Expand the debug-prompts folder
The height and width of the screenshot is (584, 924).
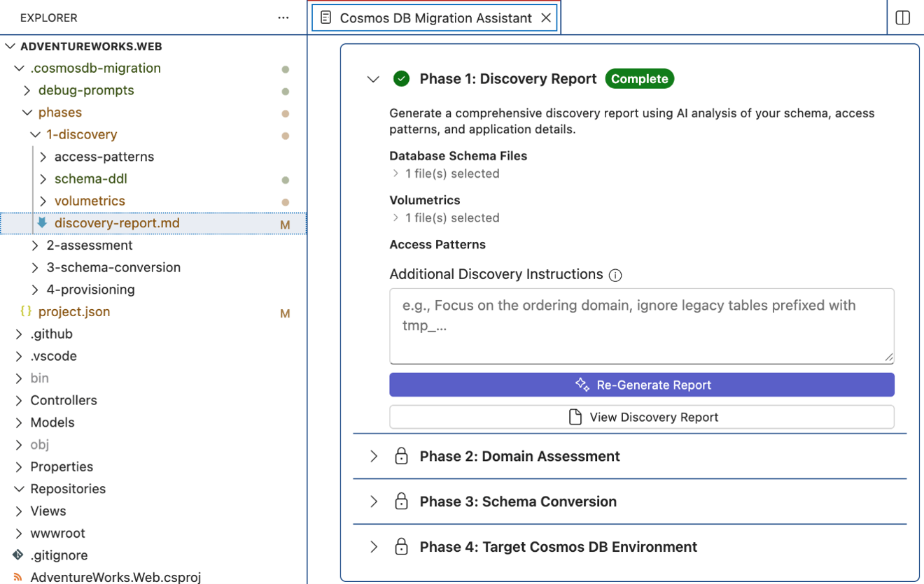point(27,90)
